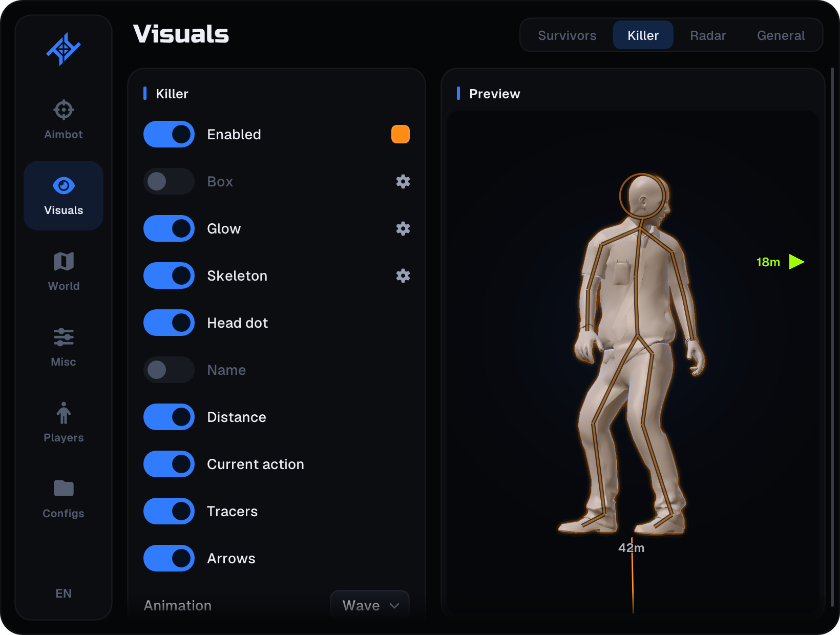
Task: Open Box settings gear icon
Action: point(403,181)
